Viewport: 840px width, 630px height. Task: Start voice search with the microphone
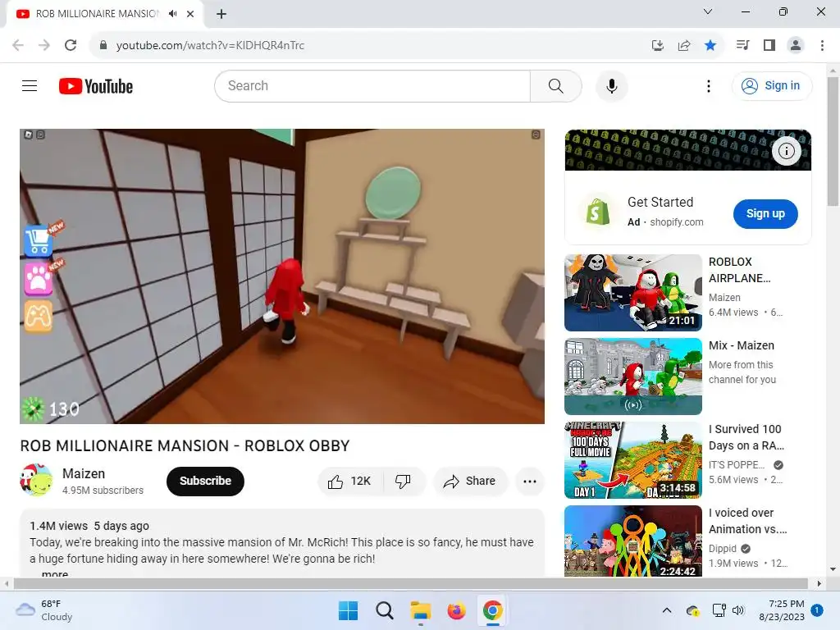[x=611, y=85]
